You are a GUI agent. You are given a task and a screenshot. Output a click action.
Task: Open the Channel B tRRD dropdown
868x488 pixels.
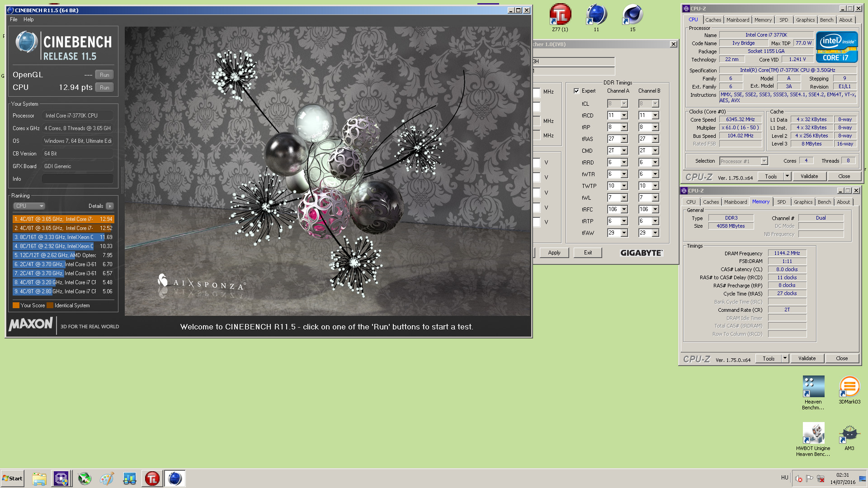click(x=655, y=163)
